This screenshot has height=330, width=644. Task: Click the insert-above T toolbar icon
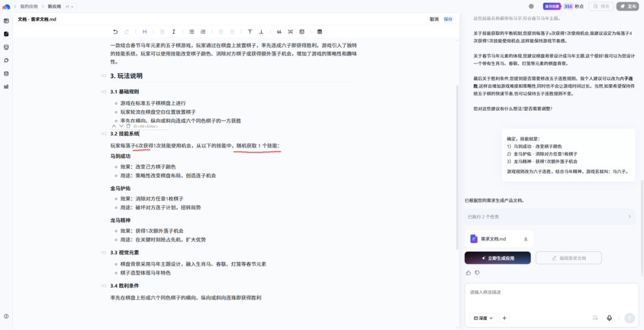pos(250,32)
